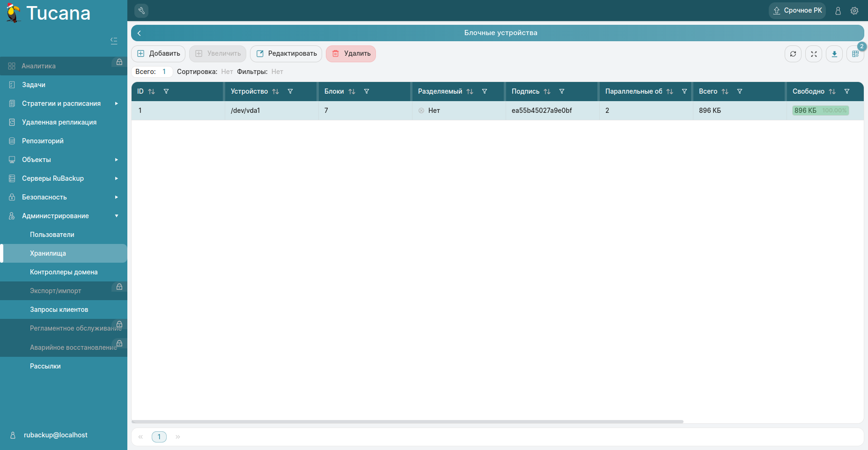Collapse the sidebar menu icon
868x450 pixels.
point(114,41)
